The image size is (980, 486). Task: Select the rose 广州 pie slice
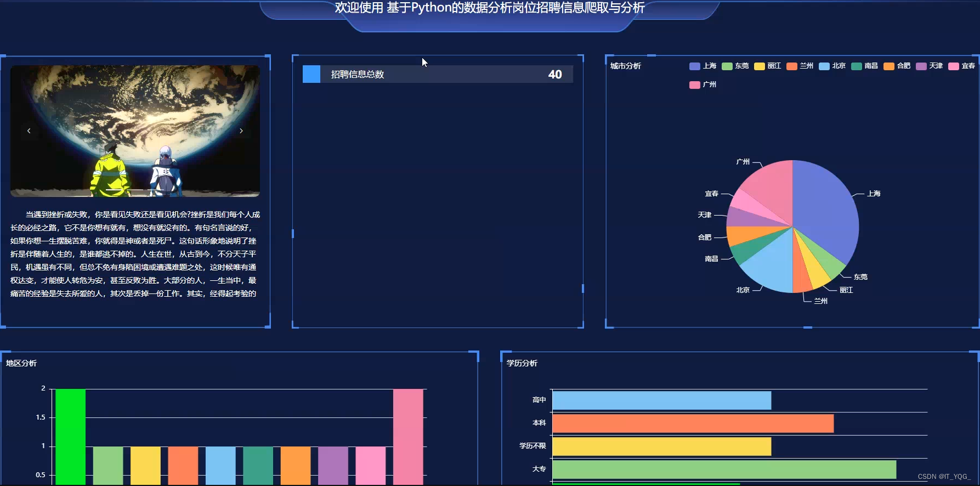pyautogui.click(x=773, y=192)
